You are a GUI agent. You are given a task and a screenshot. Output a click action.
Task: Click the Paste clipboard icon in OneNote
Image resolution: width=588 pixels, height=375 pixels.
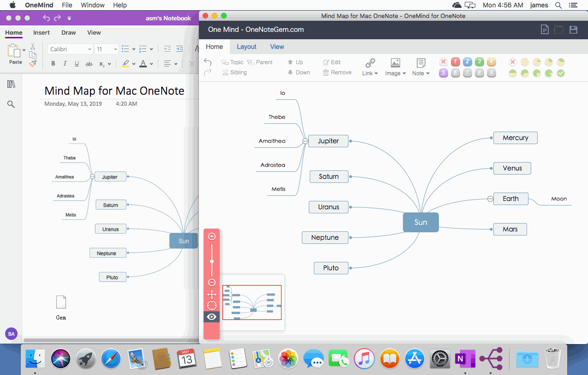[x=14, y=50]
